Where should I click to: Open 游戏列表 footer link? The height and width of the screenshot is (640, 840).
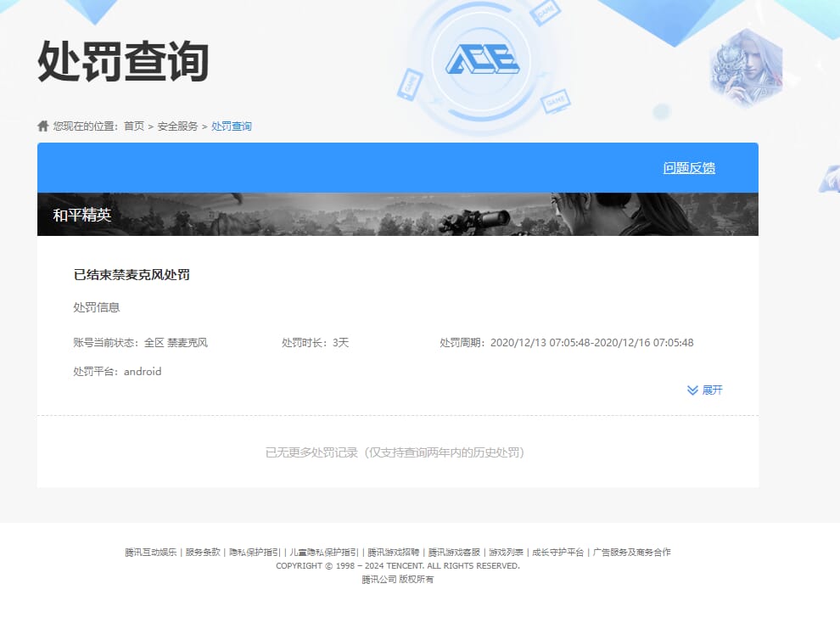(507, 552)
